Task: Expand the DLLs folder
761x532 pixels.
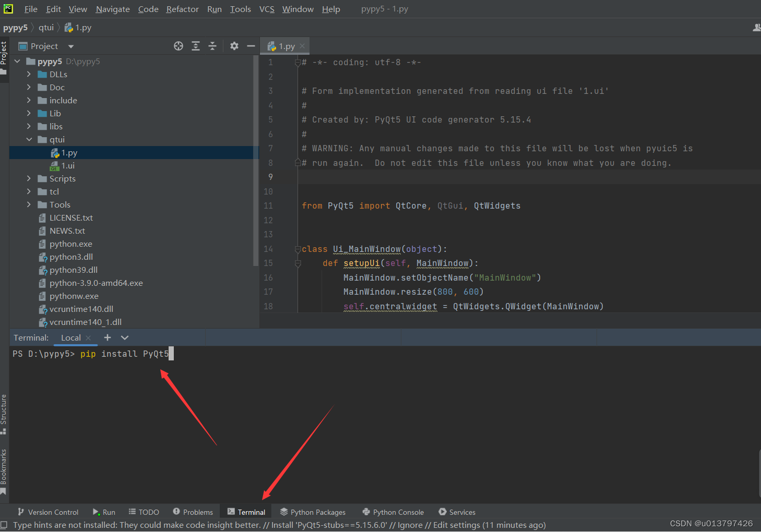Action: click(x=29, y=74)
